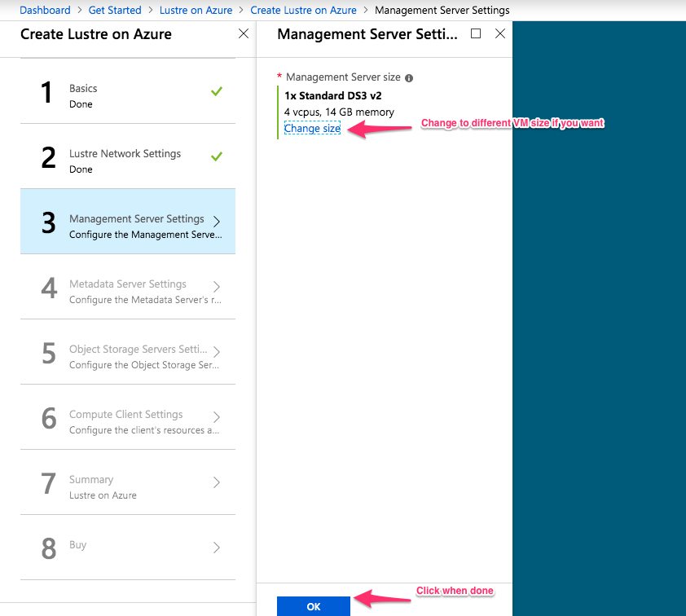Click chevron beside Object Storage Servers step
Image resolution: width=686 pixels, height=616 pixels.
tap(217, 352)
